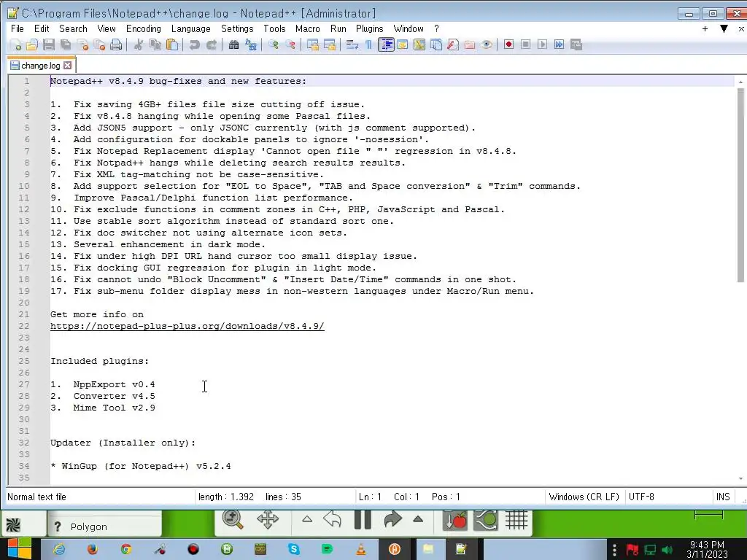Image resolution: width=747 pixels, height=560 pixels.
Task: Click the magnifier zoom tool in bottom bar
Action: point(233,519)
